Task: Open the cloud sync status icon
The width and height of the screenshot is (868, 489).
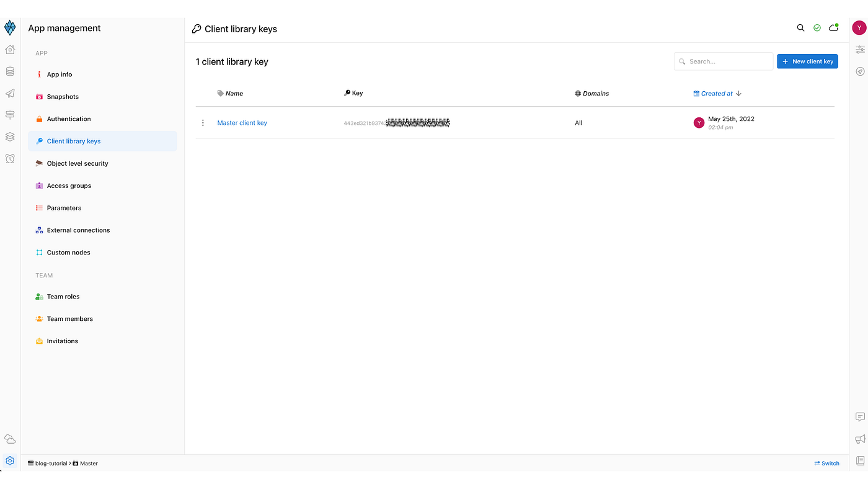Action: click(x=833, y=27)
